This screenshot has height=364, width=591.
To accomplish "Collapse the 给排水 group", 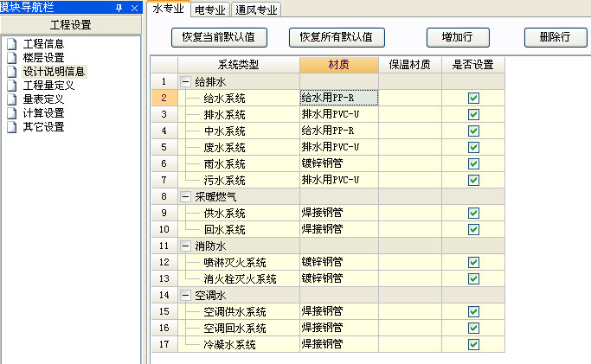I will pos(185,81).
